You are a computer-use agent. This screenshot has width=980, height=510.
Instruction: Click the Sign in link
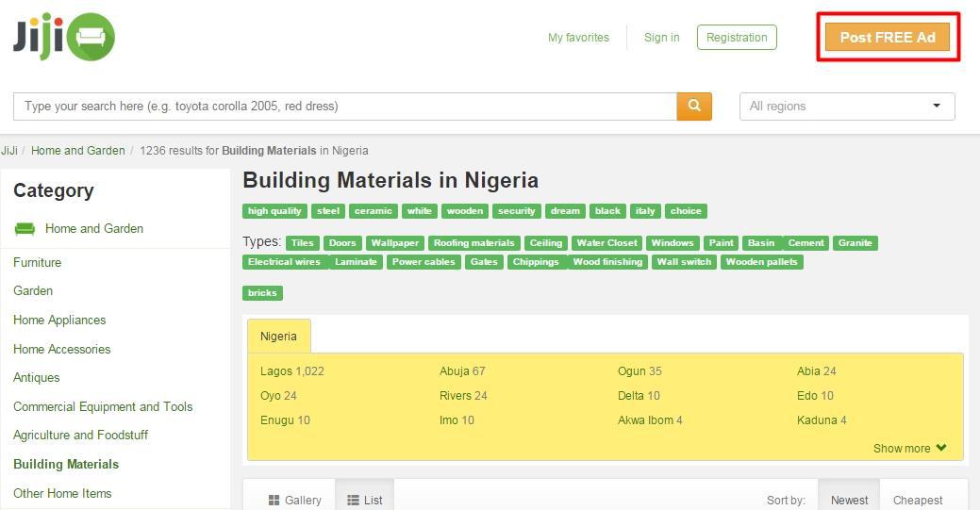tap(661, 38)
